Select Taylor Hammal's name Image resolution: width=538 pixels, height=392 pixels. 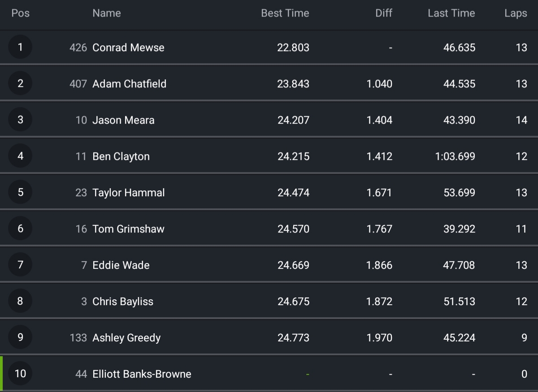click(x=128, y=193)
